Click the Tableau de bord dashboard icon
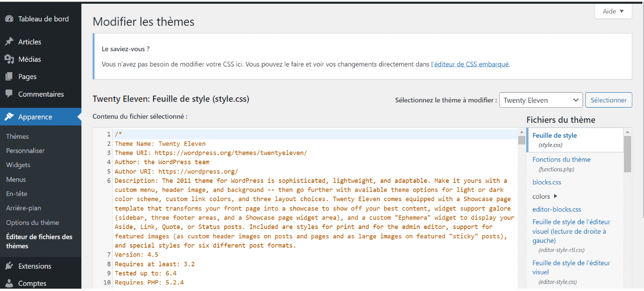The height and width of the screenshot is (291, 644). point(9,19)
